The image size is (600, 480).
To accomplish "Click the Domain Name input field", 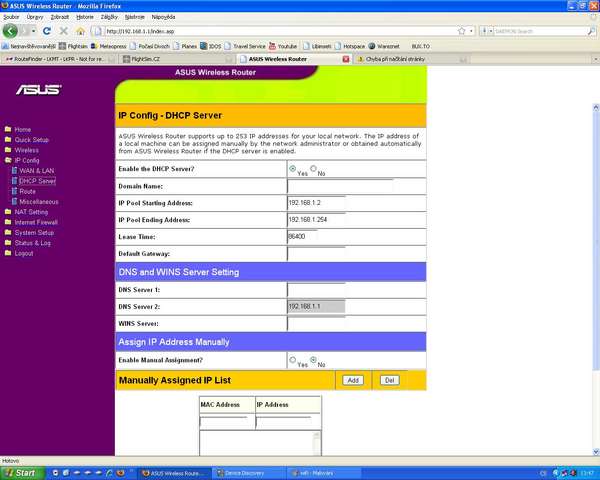I will tap(340, 186).
